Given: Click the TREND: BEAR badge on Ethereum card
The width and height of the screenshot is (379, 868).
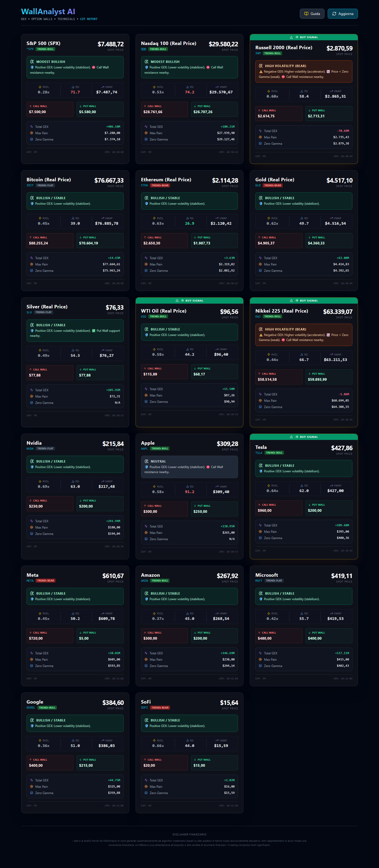Looking at the screenshot, I should (x=160, y=185).
